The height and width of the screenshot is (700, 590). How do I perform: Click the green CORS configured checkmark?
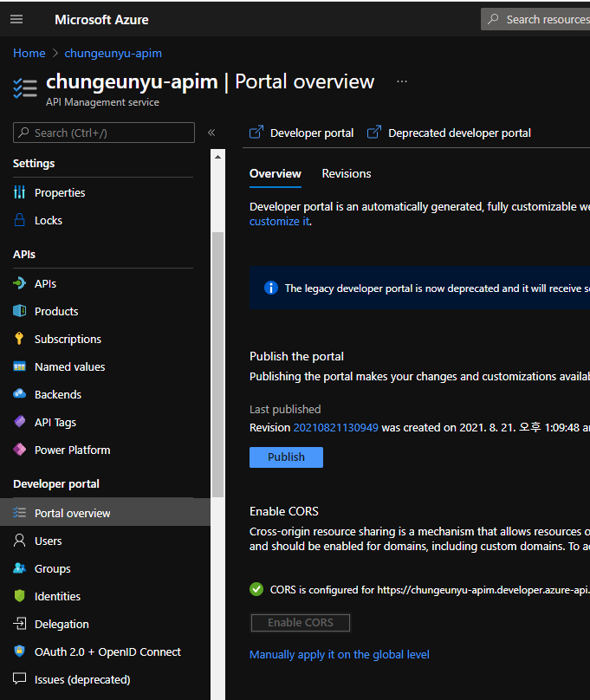[x=256, y=589]
